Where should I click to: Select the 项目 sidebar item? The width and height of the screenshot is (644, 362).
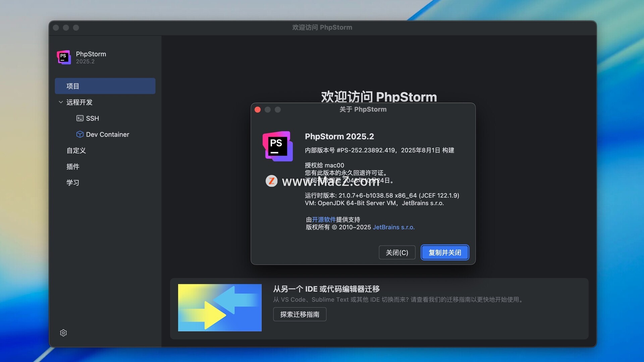[x=105, y=86]
